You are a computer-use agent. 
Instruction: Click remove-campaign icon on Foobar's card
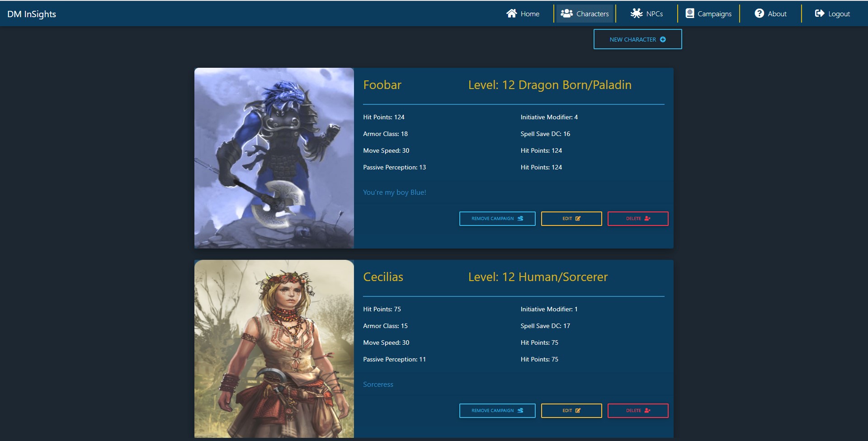pyautogui.click(x=520, y=219)
